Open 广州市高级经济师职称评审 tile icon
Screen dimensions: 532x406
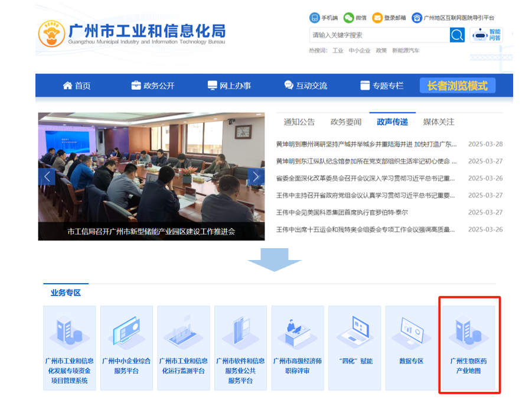click(298, 333)
